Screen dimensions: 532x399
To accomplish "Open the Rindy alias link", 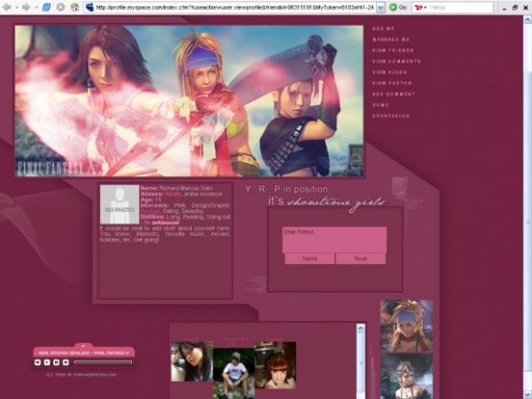I will 172,194.
